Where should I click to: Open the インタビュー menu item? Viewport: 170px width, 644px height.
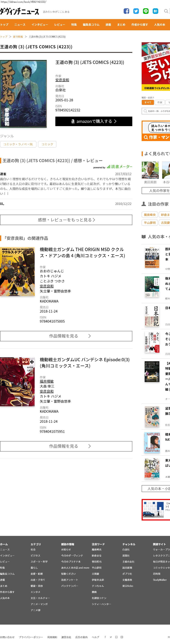(x=40, y=24)
